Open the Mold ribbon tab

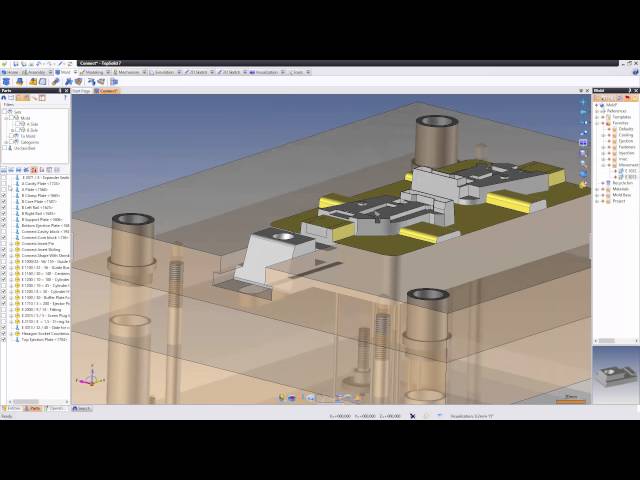tap(64, 72)
